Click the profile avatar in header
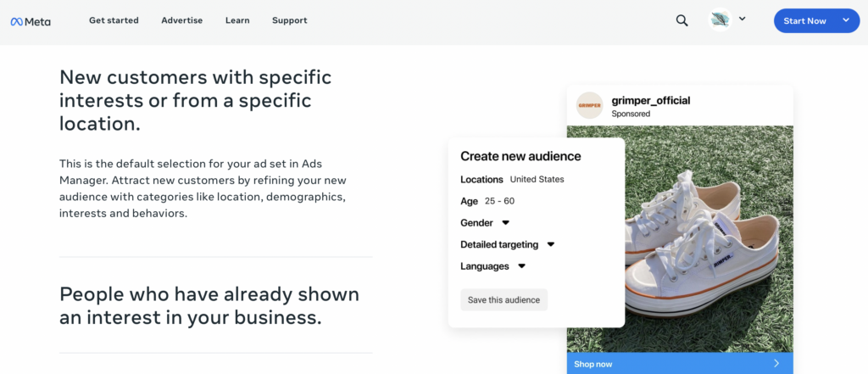The height and width of the screenshot is (374, 868). 721,20
